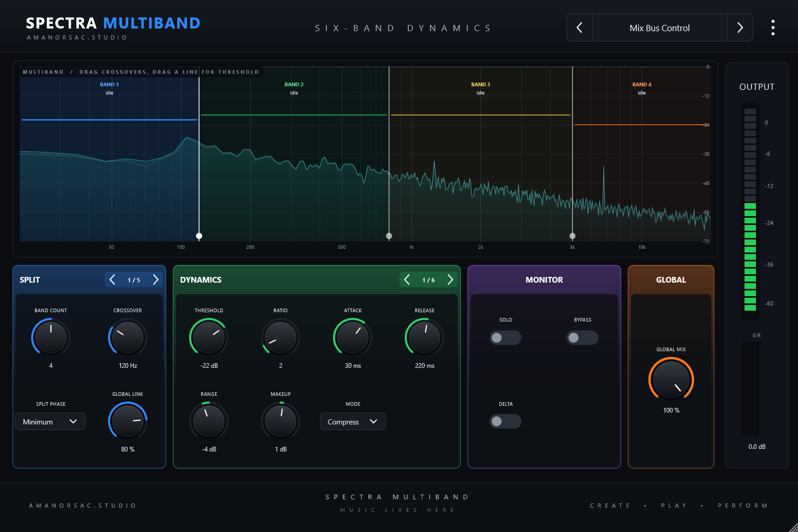The width and height of the screenshot is (798, 532).
Task: Click the Makeup knob
Action: click(281, 420)
